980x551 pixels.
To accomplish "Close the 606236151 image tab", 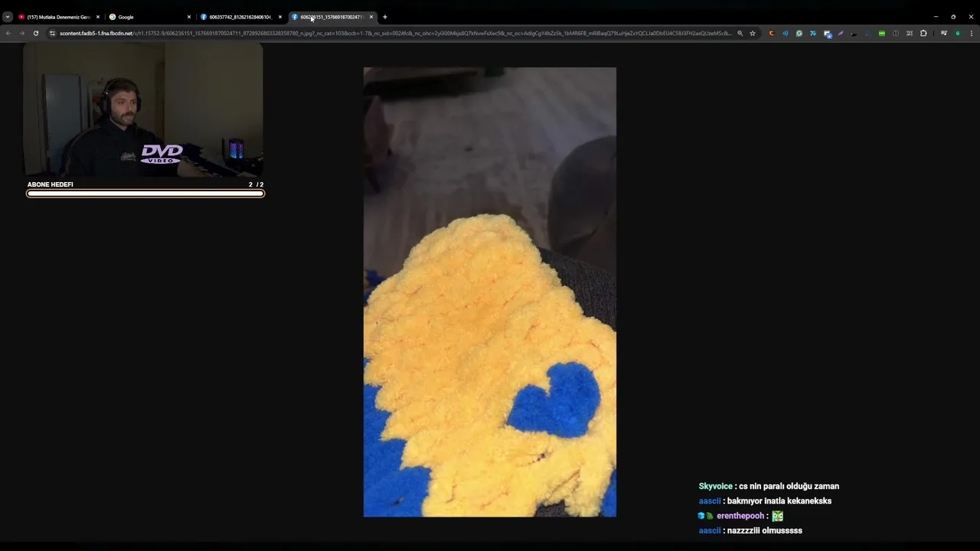I will (x=371, y=17).
